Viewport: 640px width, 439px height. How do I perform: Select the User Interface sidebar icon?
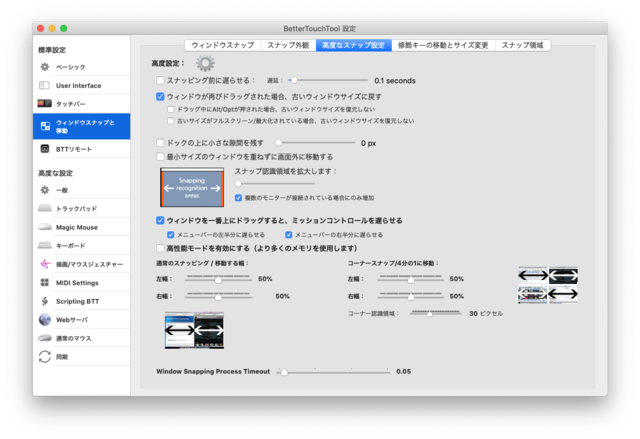click(x=44, y=85)
